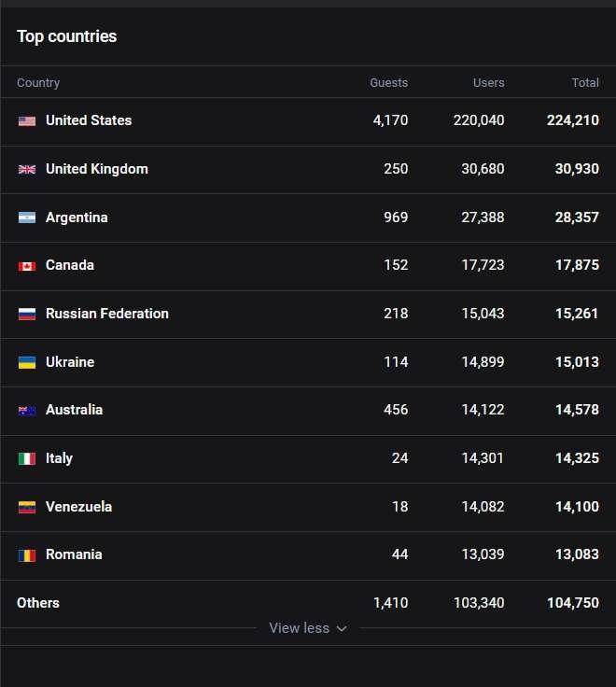Click the Country column header
Viewport: 616px width, 687px height.
click(38, 82)
